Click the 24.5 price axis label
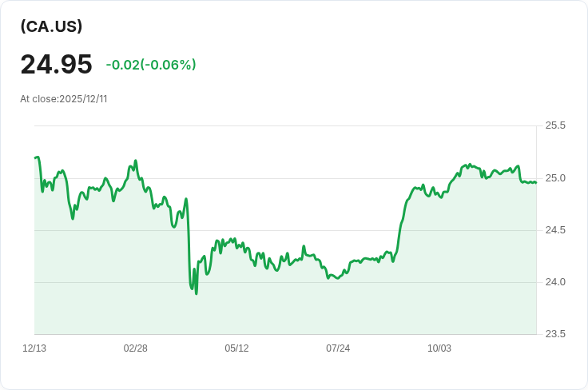The image size is (588, 390). pyautogui.click(x=555, y=230)
